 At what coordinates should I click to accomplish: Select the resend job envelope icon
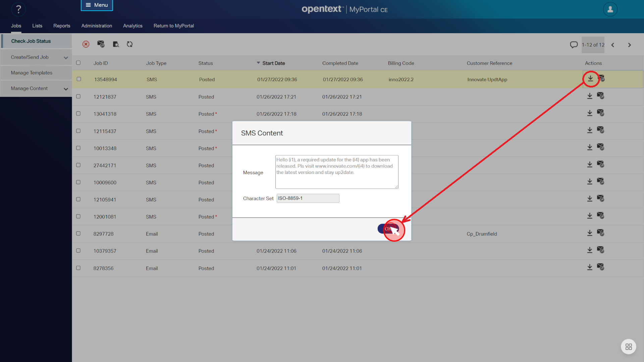point(101,44)
